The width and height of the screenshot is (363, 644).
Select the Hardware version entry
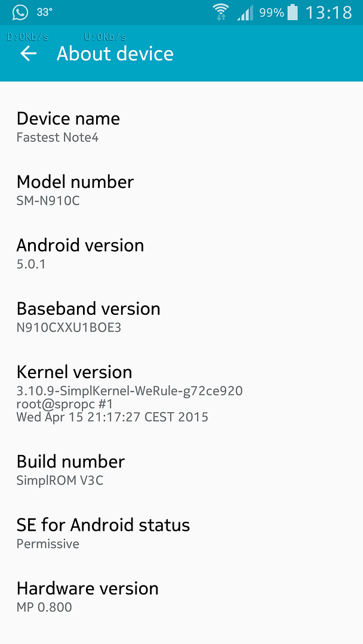[x=181, y=597]
